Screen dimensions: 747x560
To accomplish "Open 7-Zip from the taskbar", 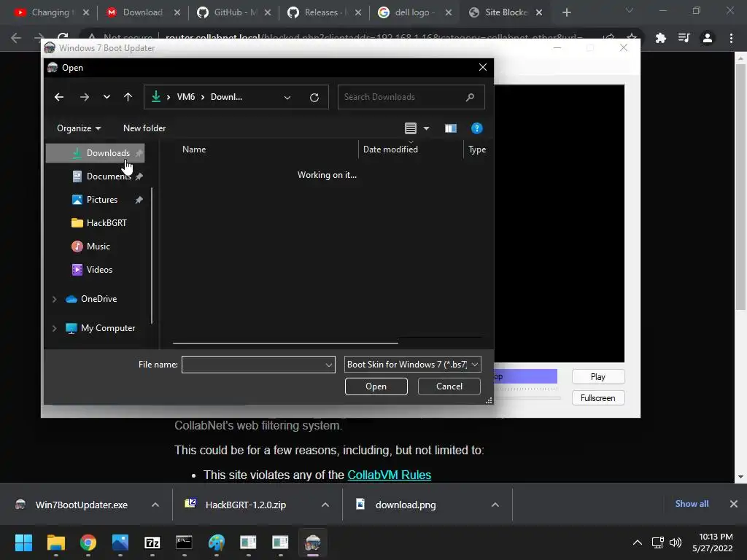I will (152, 542).
